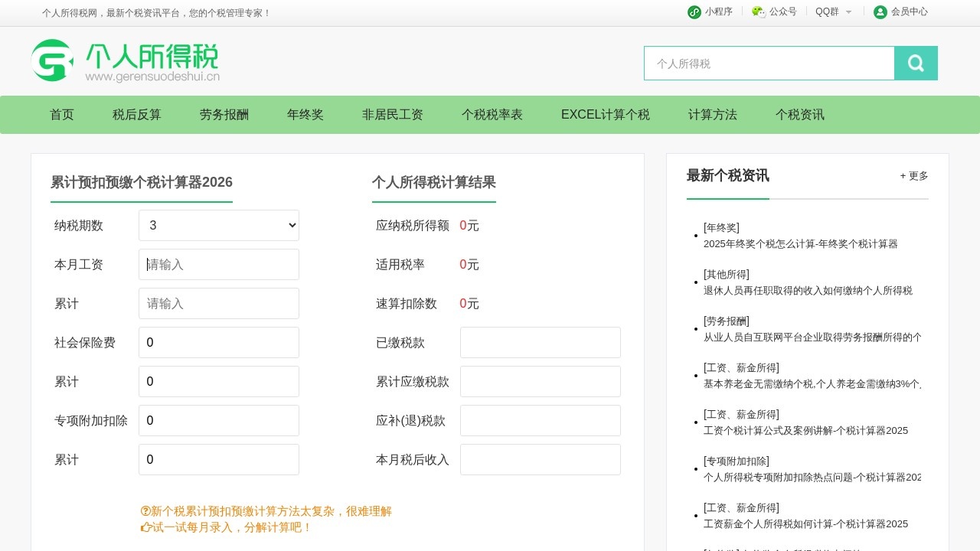The image size is (980, 551).
Task: Open the 首页 navigation item
Action: click(61, 114)
